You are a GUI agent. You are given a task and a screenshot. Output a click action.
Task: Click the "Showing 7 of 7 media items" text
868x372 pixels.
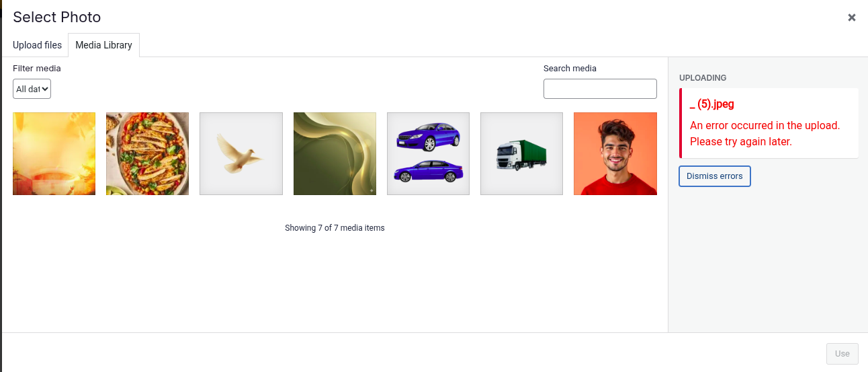pos(335,228)
